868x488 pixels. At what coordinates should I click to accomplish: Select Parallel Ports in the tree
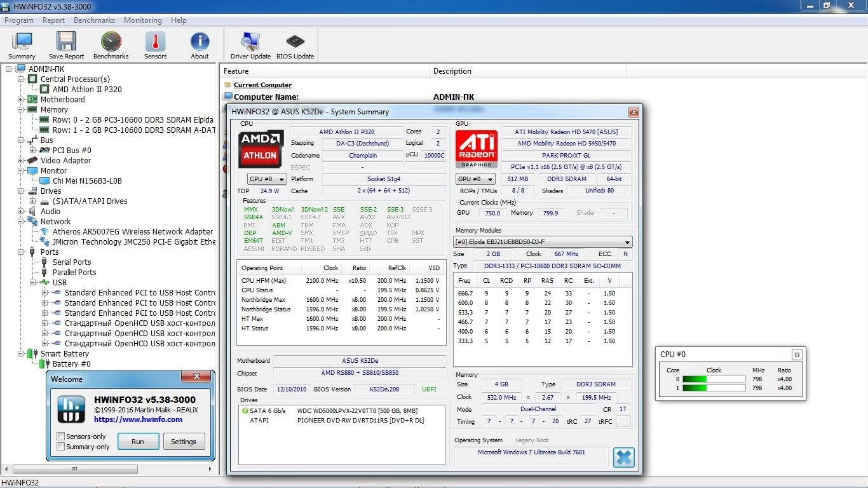tap(74, 273)
